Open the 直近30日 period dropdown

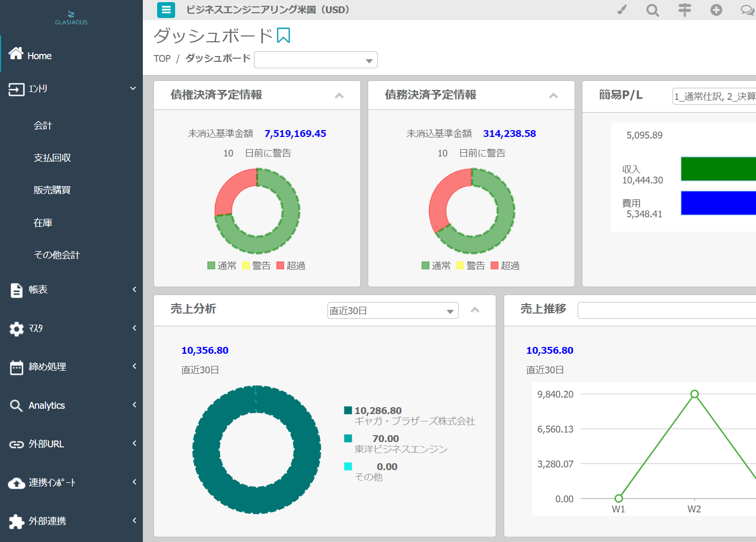point(393,310)
